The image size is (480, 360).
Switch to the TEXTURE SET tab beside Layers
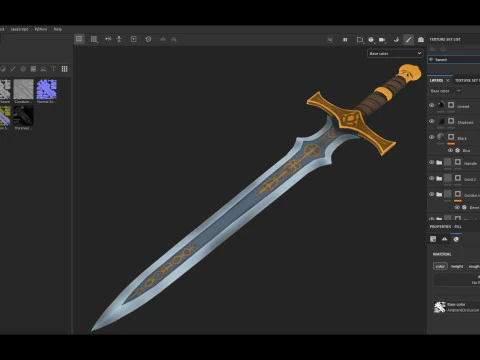point(467,80)
